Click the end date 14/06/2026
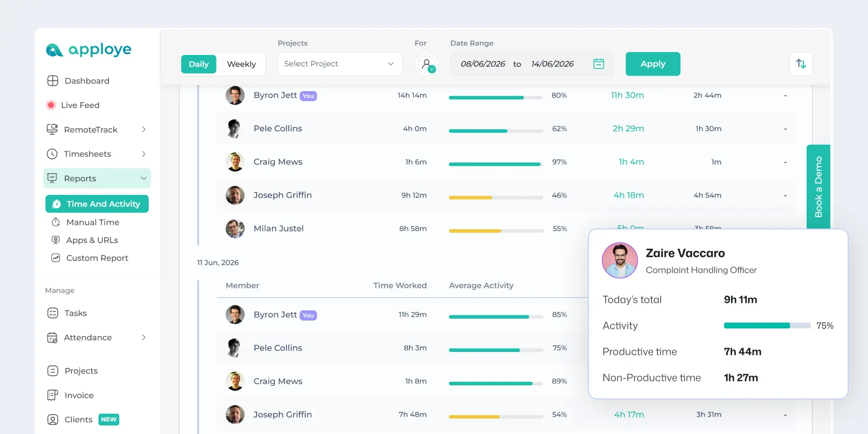 (x=552, y=64)
